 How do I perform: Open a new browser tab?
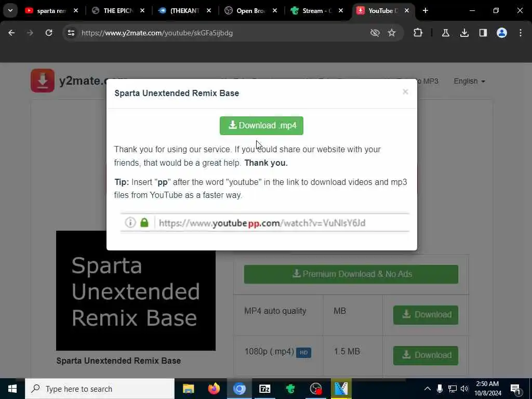pos(425,10)
